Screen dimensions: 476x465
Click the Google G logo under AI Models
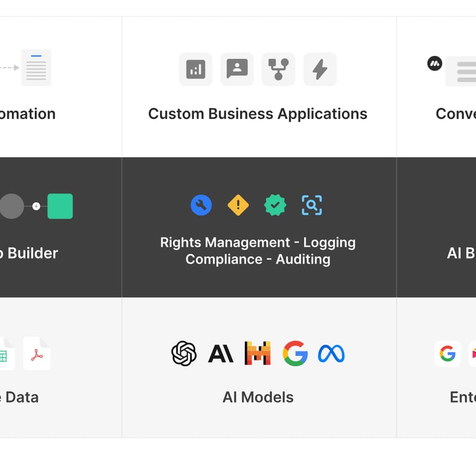(295, 353)
